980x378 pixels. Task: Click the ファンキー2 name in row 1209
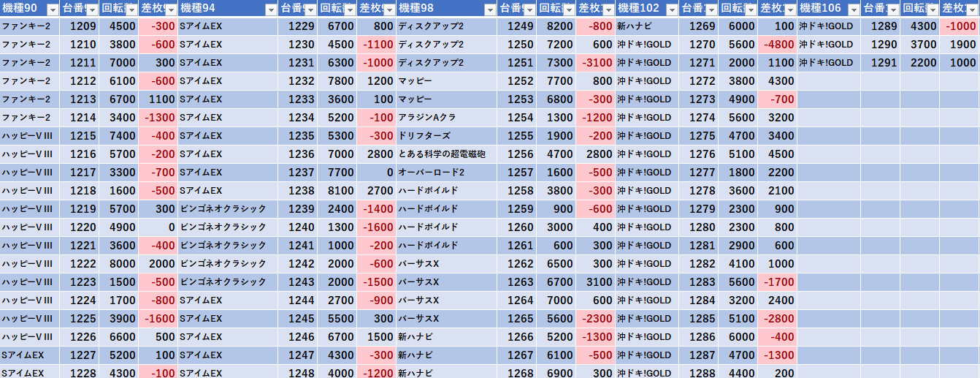[26, 26]
